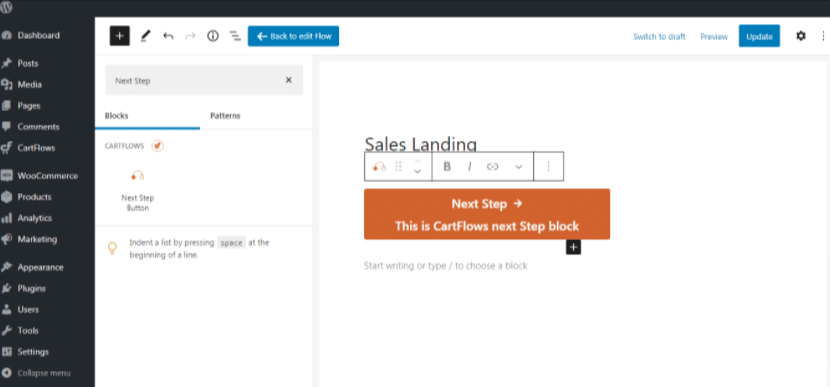Insert the Next Step Button block
Screen dimensions: 830x387
[x=138, y=191]
